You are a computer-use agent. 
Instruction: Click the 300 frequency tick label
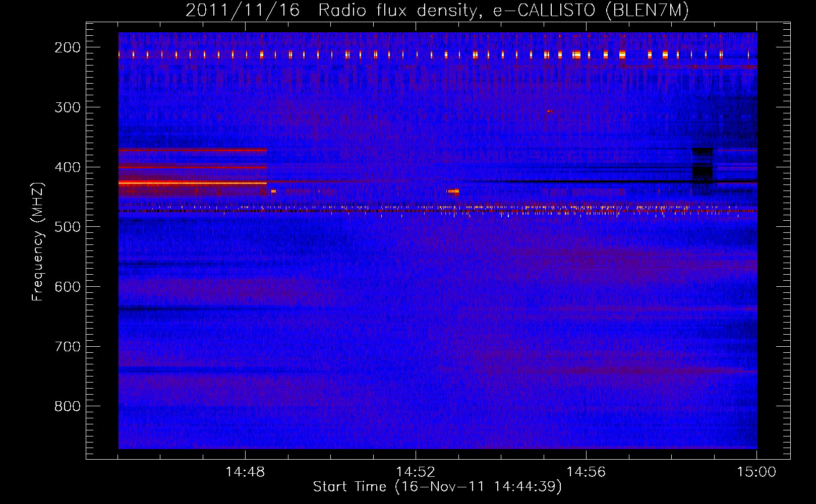(x=68, y=107)
